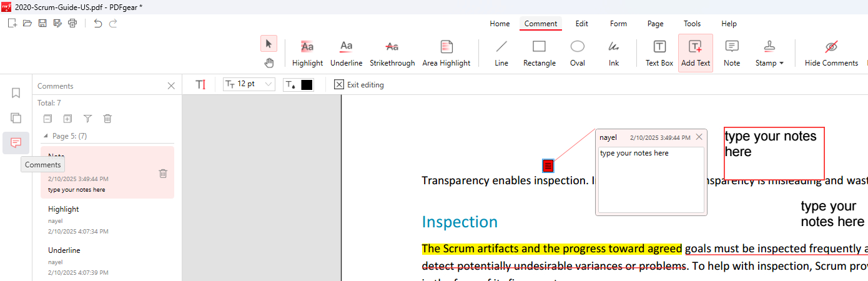The width and height of the screenshot is (868, 281).
Task: Delete all comments trash icon
Action: [x=107, y=119]
